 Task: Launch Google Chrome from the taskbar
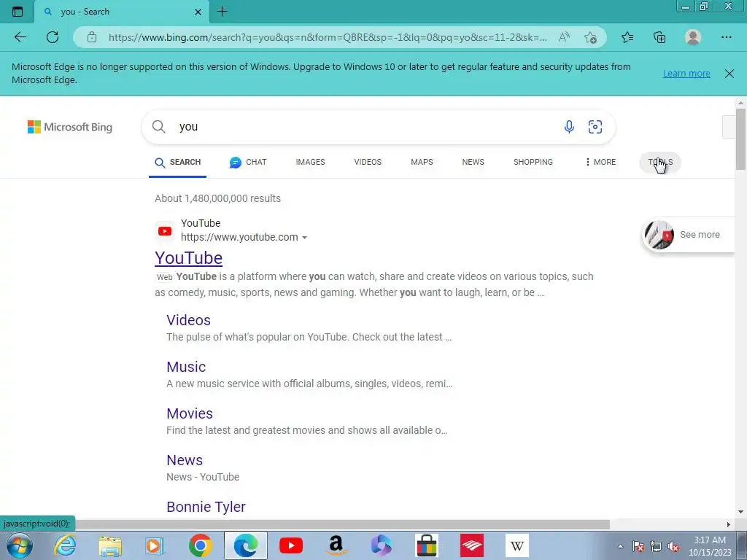(200, 545)
